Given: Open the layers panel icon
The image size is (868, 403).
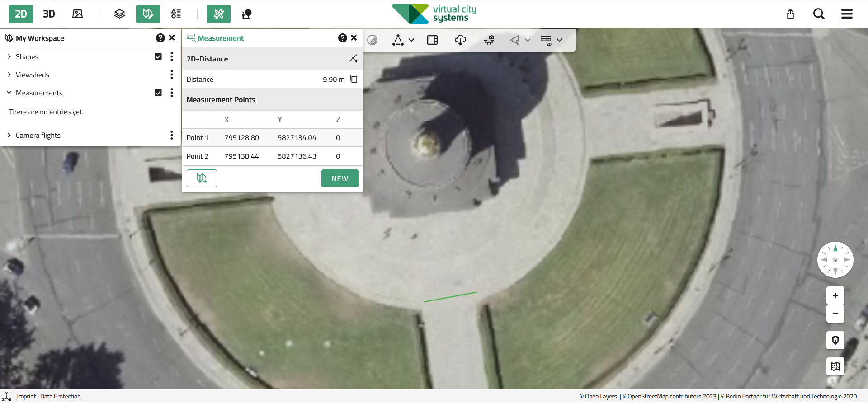Looking at the screenshot, I should click(x=119, y=14).
